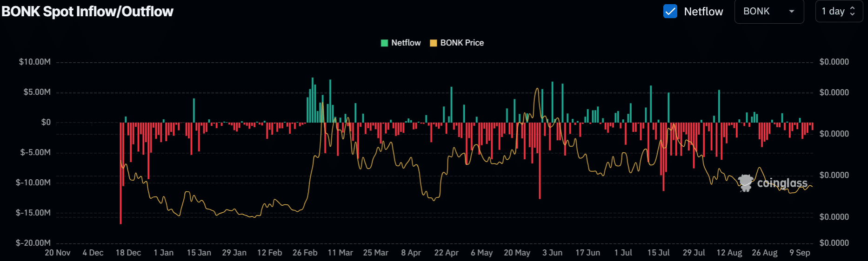The image size is (868, 261).
Task: Click the 3 Jun date label
Action: (553, 253)
